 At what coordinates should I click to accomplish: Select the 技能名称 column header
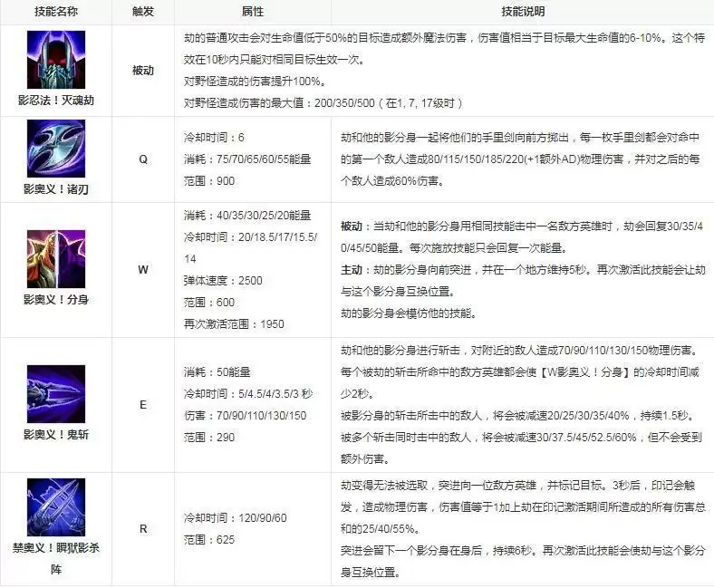(x=56, y=12)
